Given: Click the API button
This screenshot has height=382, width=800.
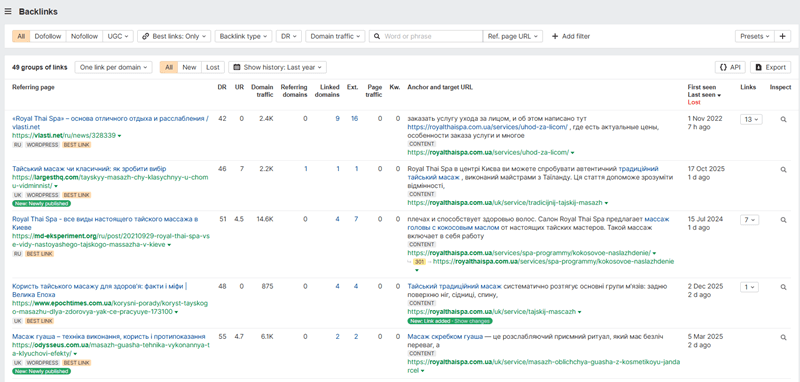Looking at the screenshot, I should pos(730,67).
